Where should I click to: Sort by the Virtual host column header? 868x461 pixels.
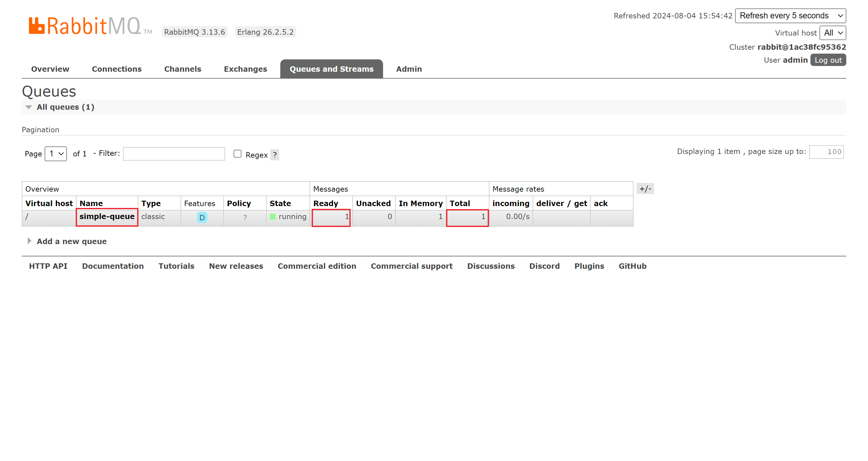coord(49,204)
